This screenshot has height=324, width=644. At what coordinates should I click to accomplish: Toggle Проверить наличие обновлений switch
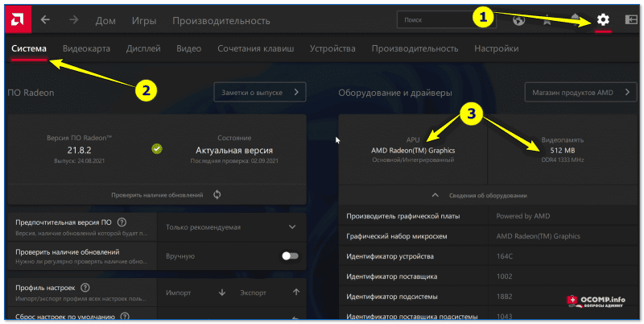click(290, 255)
